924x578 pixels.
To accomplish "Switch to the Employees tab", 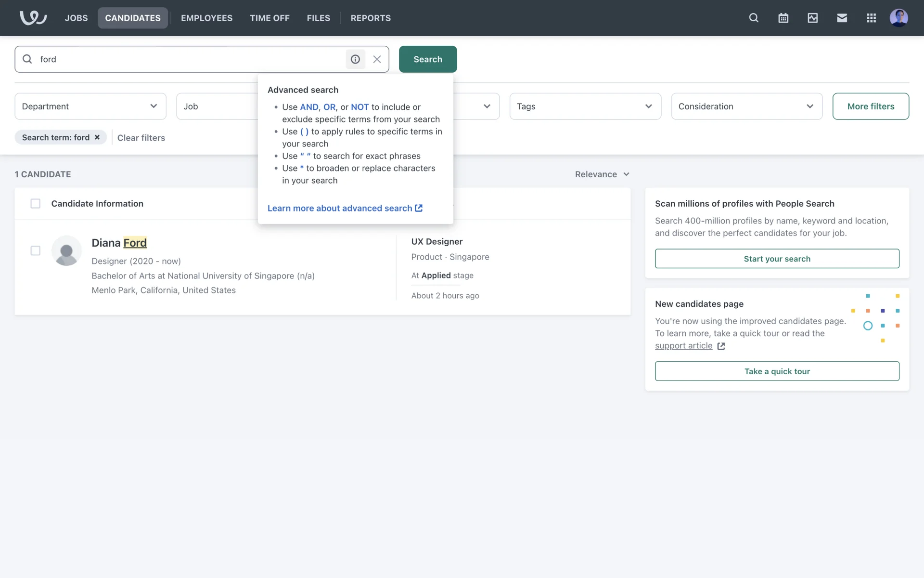I will pos(206,18).
